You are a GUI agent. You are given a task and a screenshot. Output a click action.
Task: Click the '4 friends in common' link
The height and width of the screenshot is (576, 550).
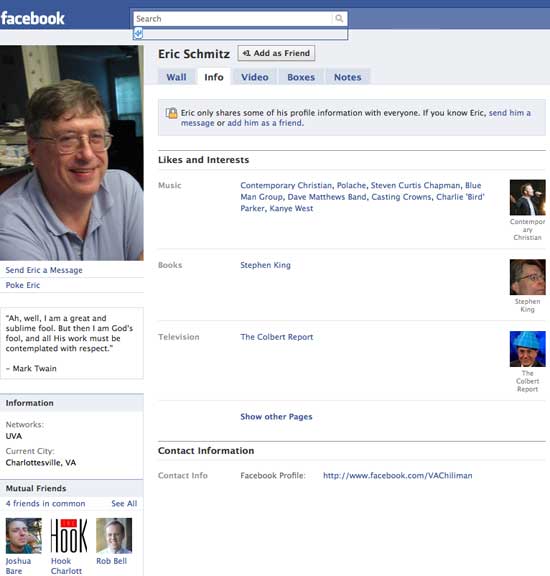click(46, 504)
